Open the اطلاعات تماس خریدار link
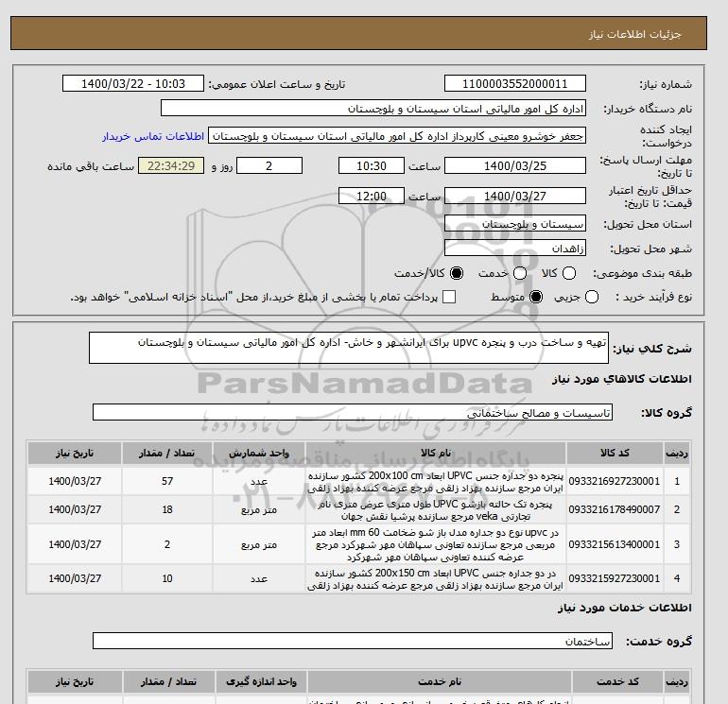 (153, 136)
